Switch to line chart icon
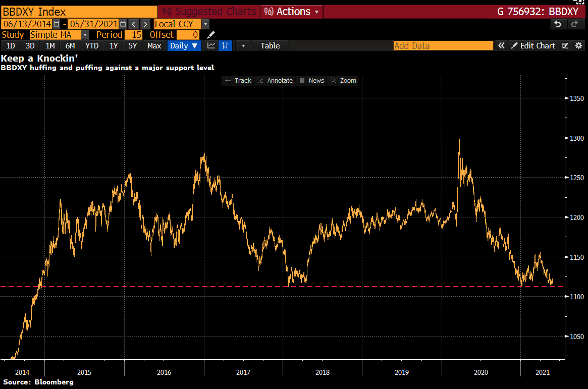Viewport: 588px width, 389px height. (211, 46)
